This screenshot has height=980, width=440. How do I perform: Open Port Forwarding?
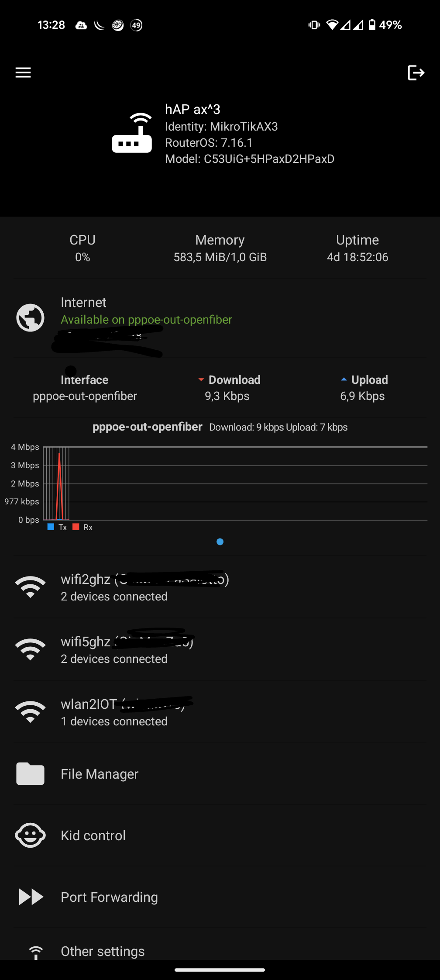coord(109,897)
